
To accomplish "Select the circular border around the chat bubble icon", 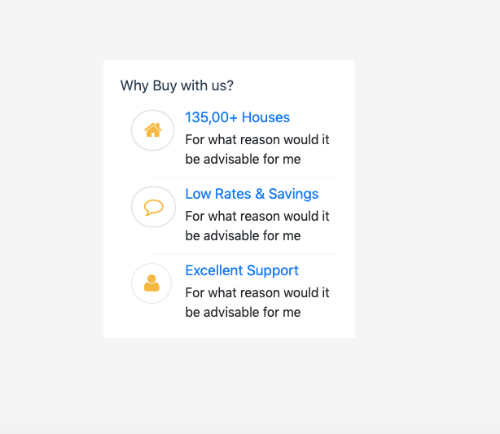I will coord(153,207).
